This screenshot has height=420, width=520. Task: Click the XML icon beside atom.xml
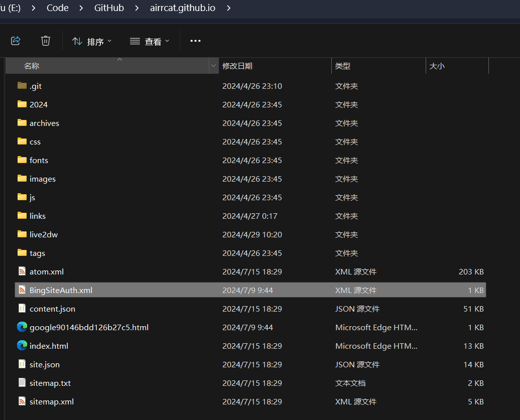[22, 271]
